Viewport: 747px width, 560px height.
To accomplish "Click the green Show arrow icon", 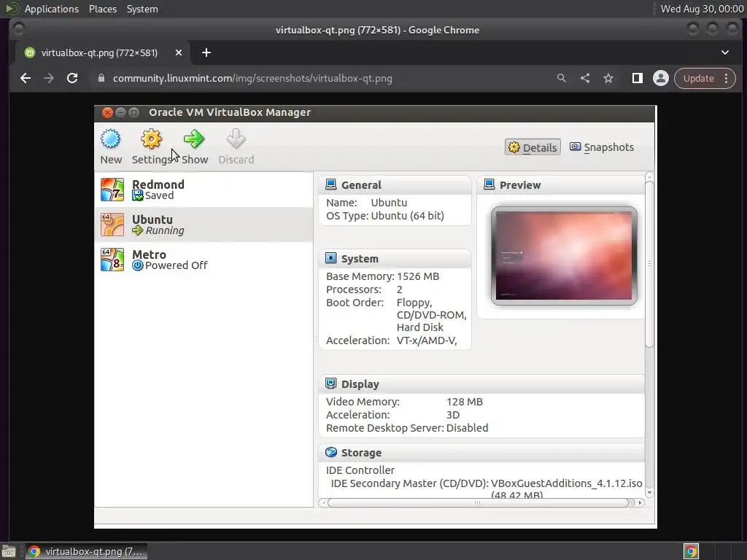I will 194,139.
